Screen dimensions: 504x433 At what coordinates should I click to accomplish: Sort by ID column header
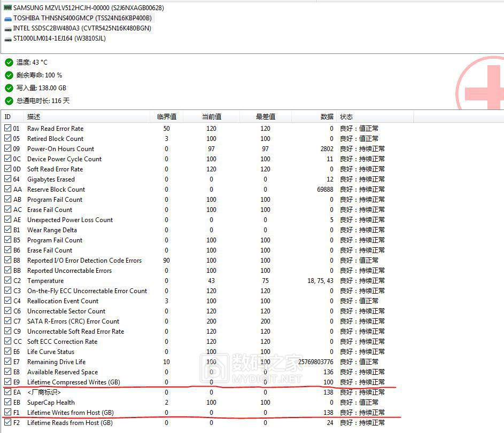[12, 117]
